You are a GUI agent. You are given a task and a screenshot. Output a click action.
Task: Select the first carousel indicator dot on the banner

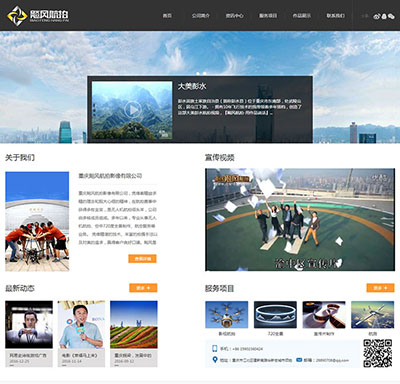198,73
